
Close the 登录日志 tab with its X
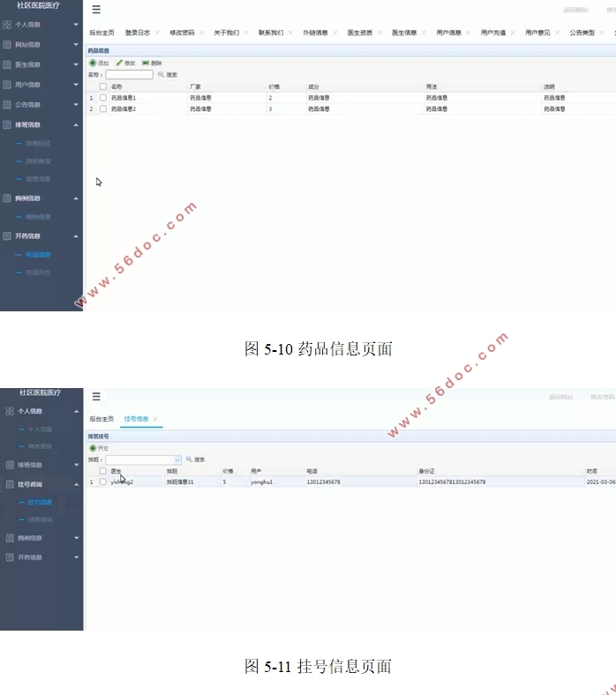pos(157,33)
